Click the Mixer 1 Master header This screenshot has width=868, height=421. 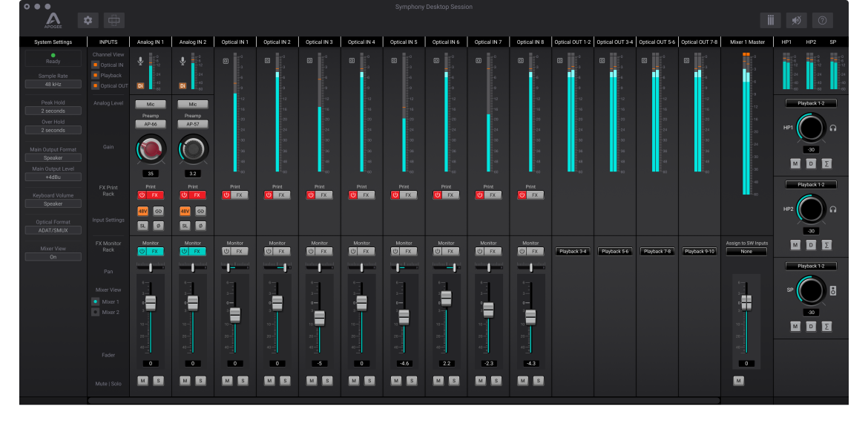(x=747, y=42)
